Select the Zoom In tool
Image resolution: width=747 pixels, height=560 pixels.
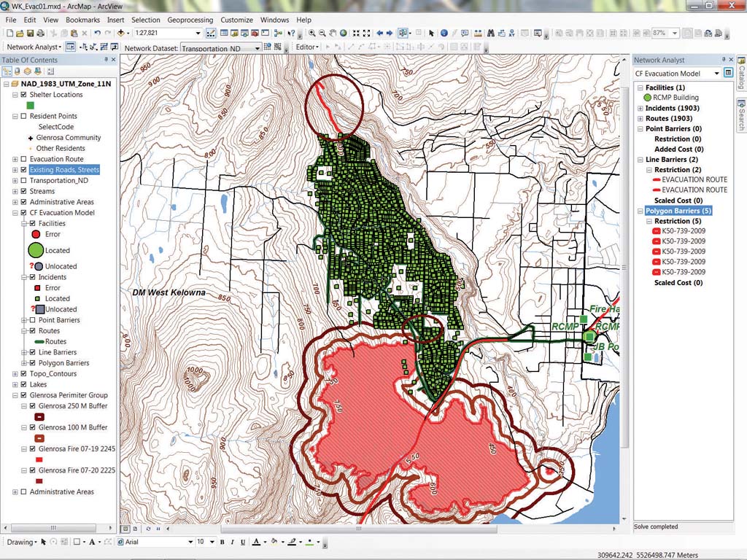coord(312,34)
